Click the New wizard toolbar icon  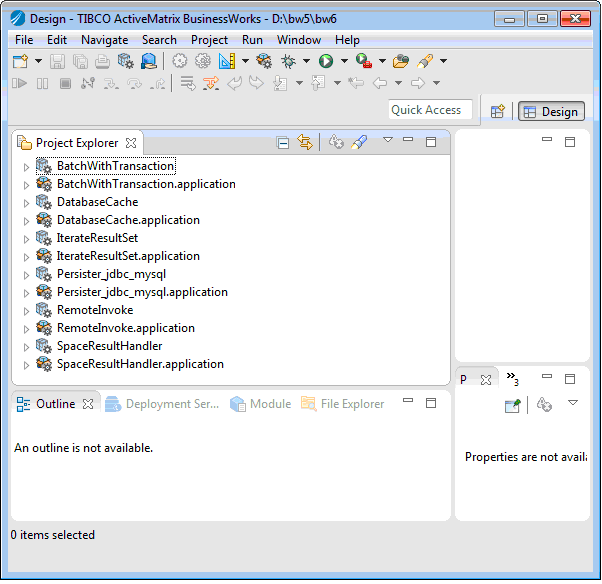[x=21, y=61]
